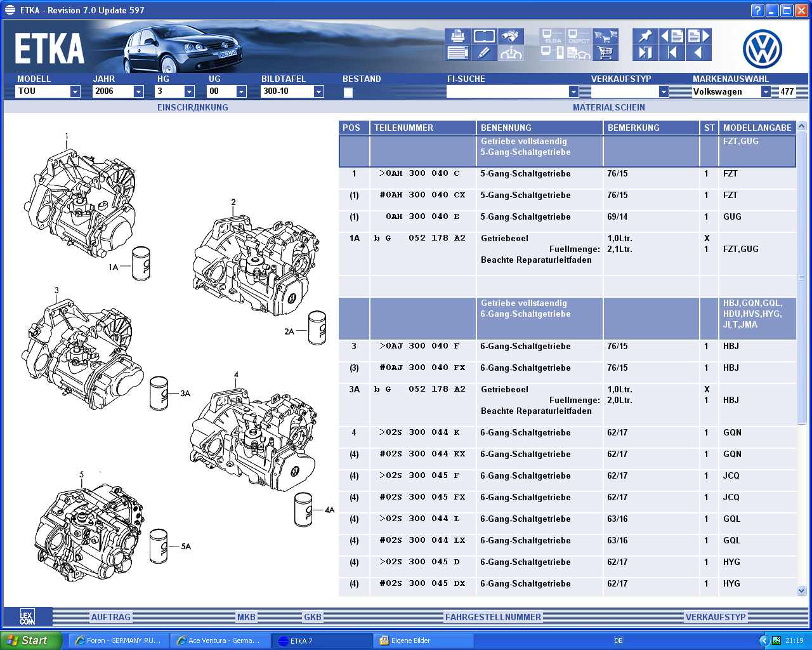
Task: Expand the BILDTAFEL dropdown showing 300-10
Action: click(318, 91)
